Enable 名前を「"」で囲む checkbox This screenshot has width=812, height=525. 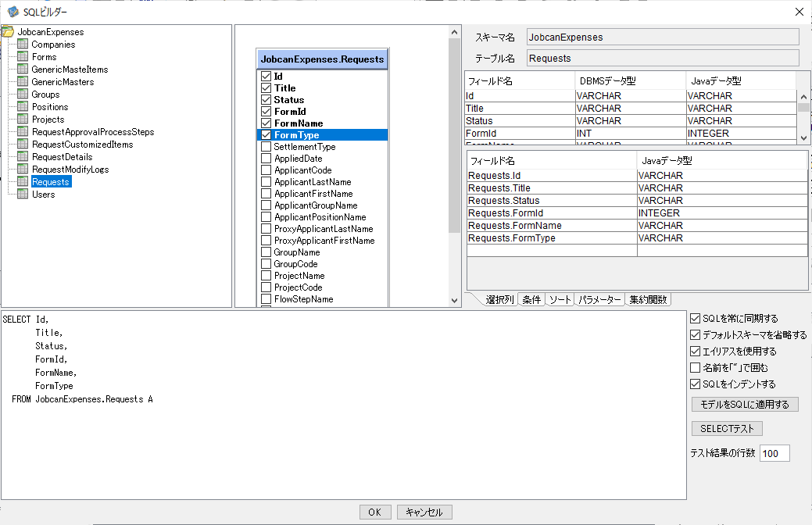click(x=696, y=368)
